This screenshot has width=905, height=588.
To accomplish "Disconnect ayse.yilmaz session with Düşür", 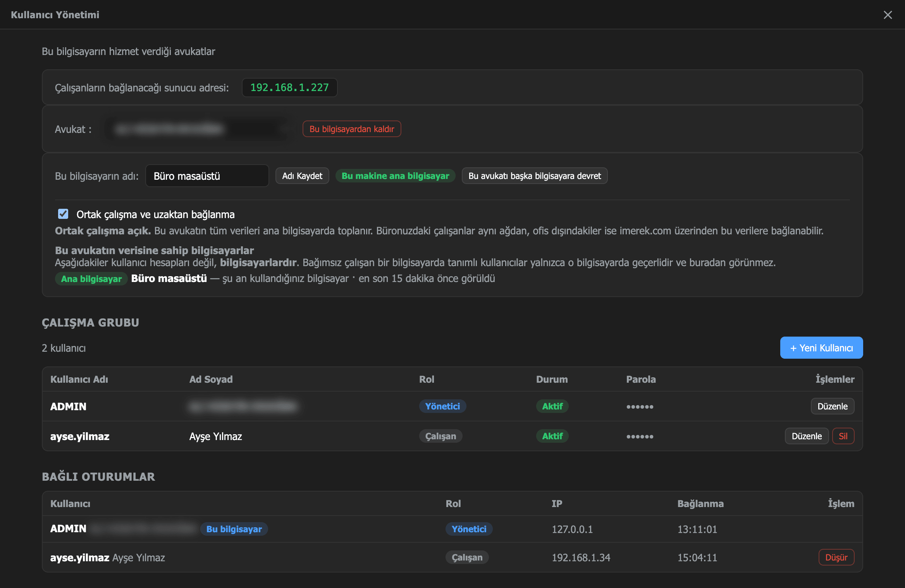I will click(836, 557).
